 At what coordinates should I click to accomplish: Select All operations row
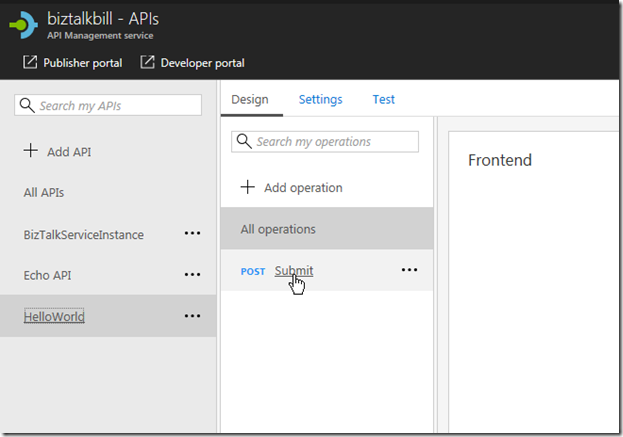coord(327,228)
